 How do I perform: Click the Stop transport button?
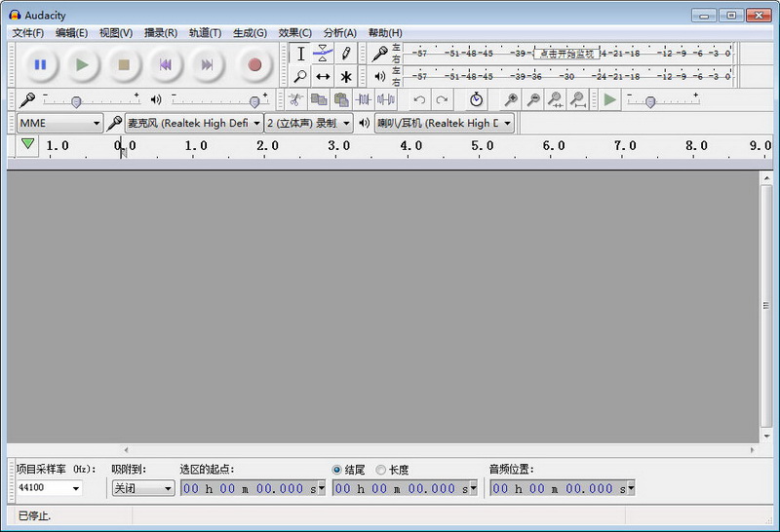click(124, 64)
